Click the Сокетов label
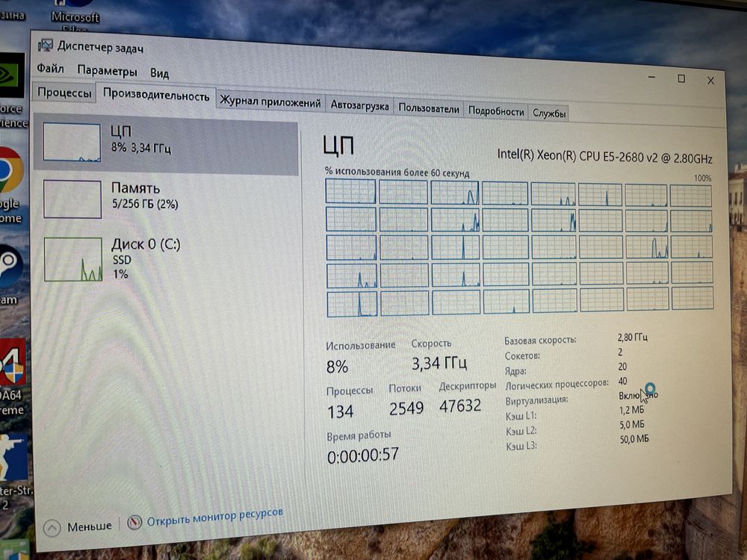 [x=522, y=355]
